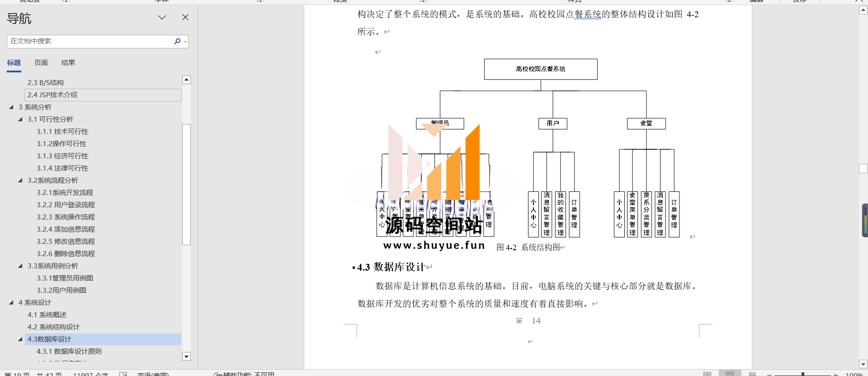The image size is (868, 376).
Task: Switch to the 页面 tab
Action: coord(41,63)
